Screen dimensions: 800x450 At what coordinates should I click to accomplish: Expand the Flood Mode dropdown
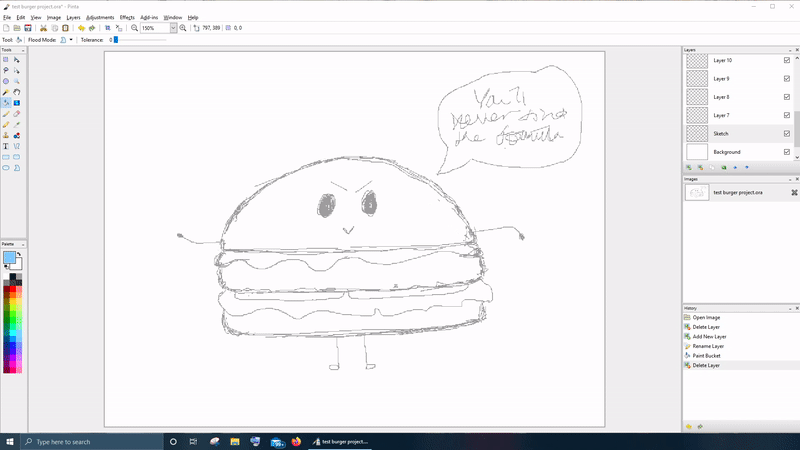[x=71, y=40]
